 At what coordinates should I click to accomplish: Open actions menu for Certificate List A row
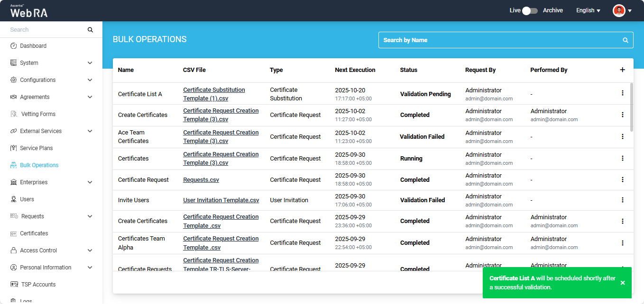[622, 93]
